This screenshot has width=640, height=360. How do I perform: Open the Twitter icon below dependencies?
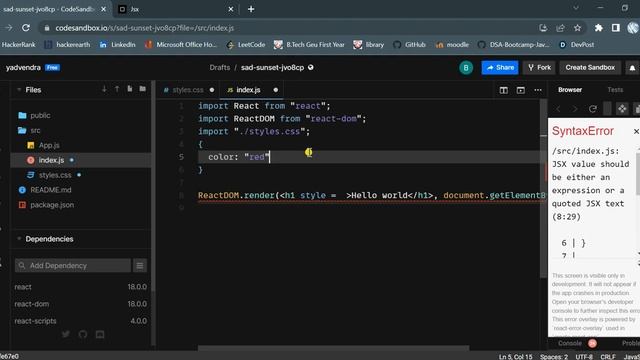pyautogui.click(x=66, y=334)
